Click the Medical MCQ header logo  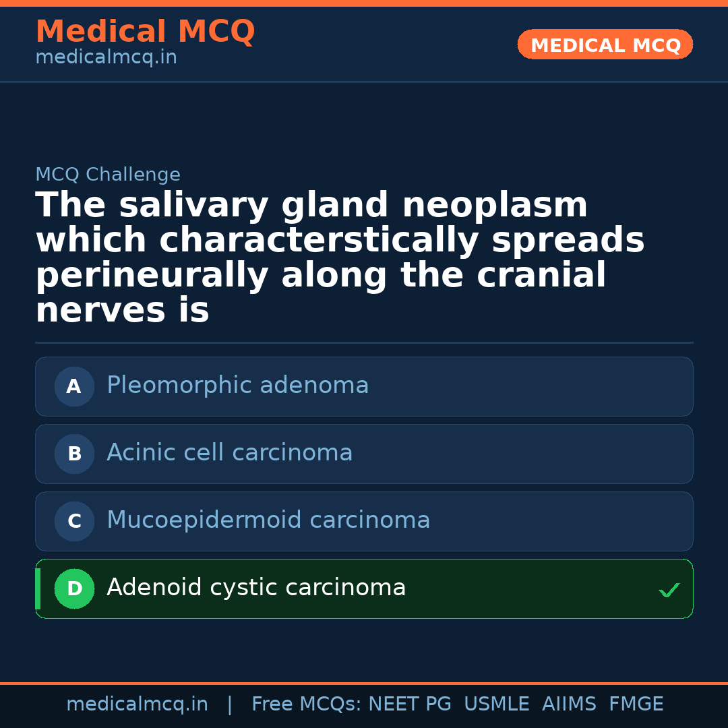tap(145, 31)
